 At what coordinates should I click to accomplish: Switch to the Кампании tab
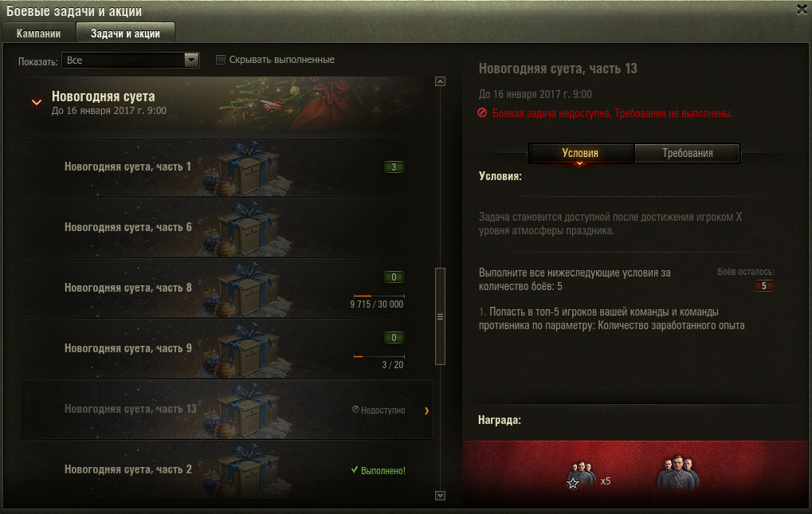tap(39, 33)
